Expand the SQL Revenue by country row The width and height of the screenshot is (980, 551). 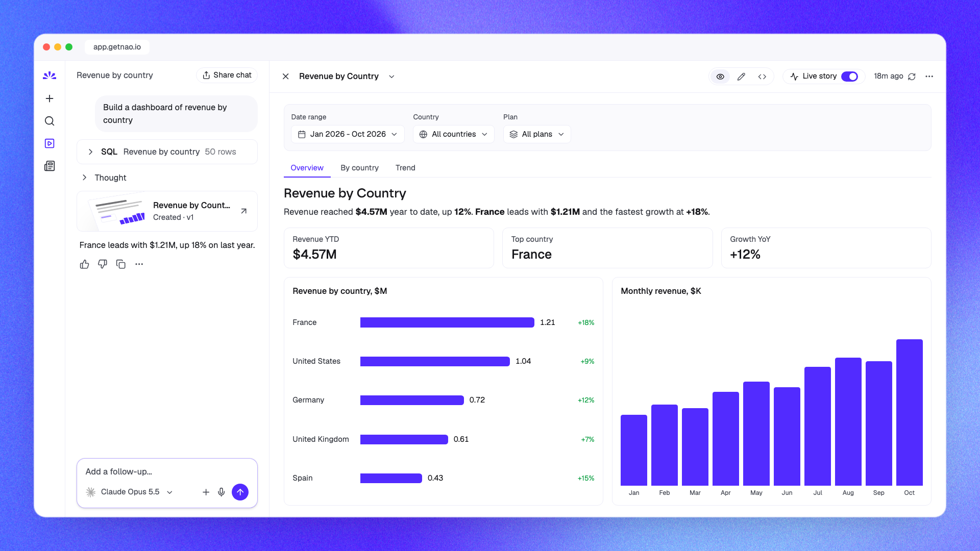point(167,152)
